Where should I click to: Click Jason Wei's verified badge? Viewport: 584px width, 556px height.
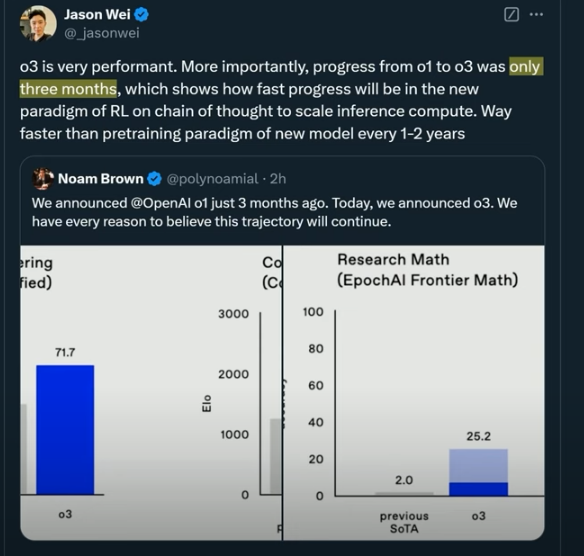click(141, 15)
